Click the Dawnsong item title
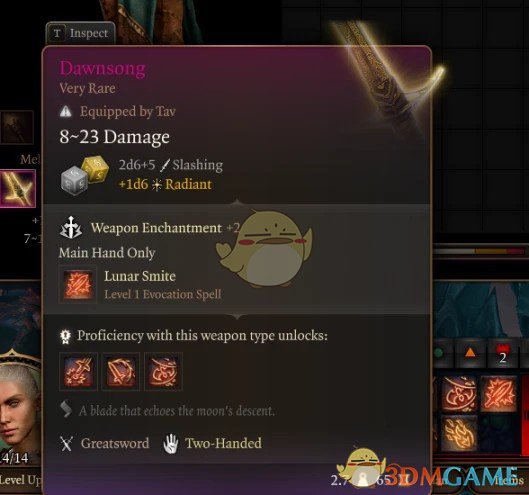This screenshot has width=529, height=495. (103, 68)
